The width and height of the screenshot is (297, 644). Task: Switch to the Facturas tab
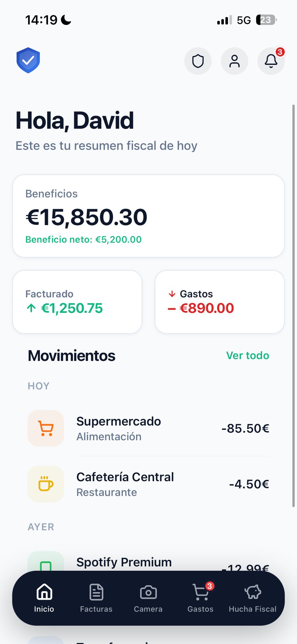pyautogui.click(x=96, y=598)
